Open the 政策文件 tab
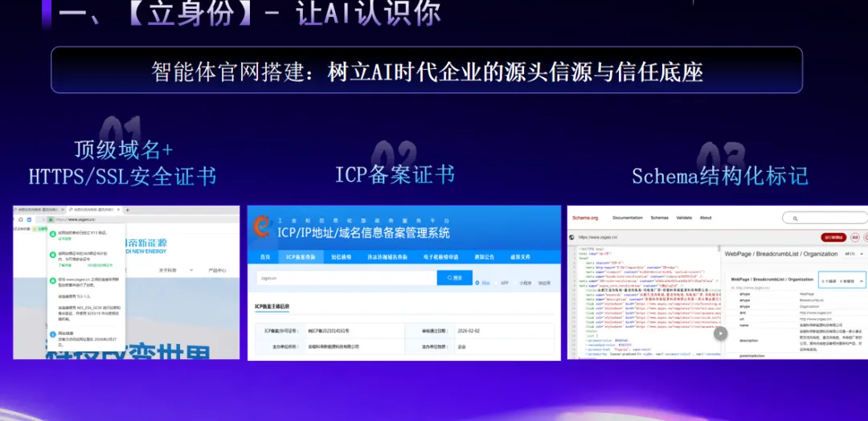 [520, 256]
